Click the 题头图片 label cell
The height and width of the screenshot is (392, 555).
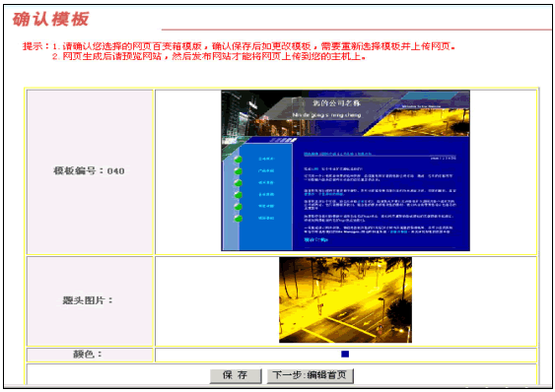coord(90,301)
